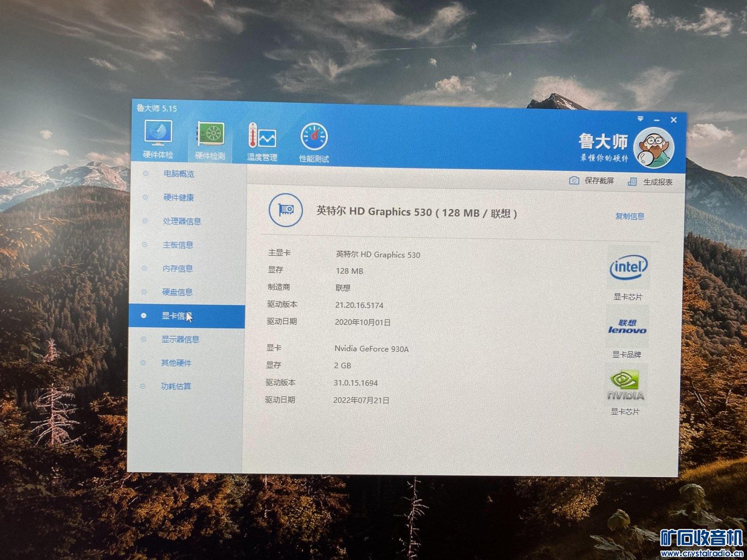The image size is (747, 560).
Task: Click driver date 2020年10月01日
Action: tap(363, 323)
